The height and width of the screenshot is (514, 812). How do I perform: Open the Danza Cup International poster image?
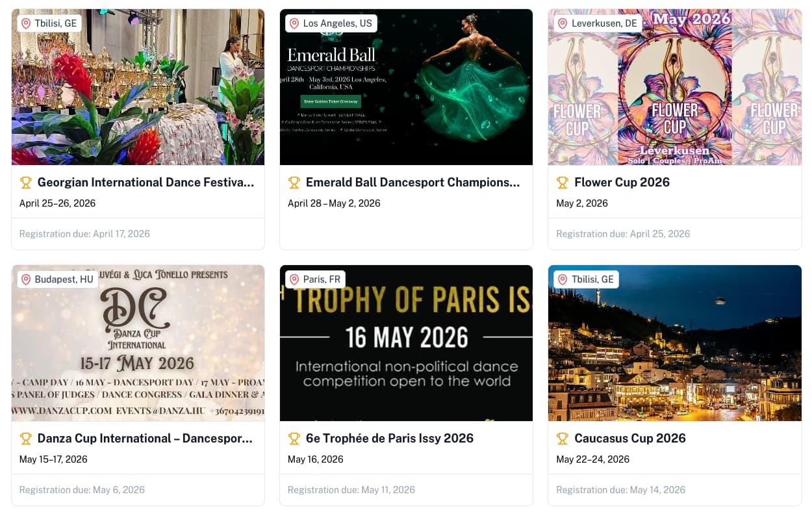(x=138, y=343)
